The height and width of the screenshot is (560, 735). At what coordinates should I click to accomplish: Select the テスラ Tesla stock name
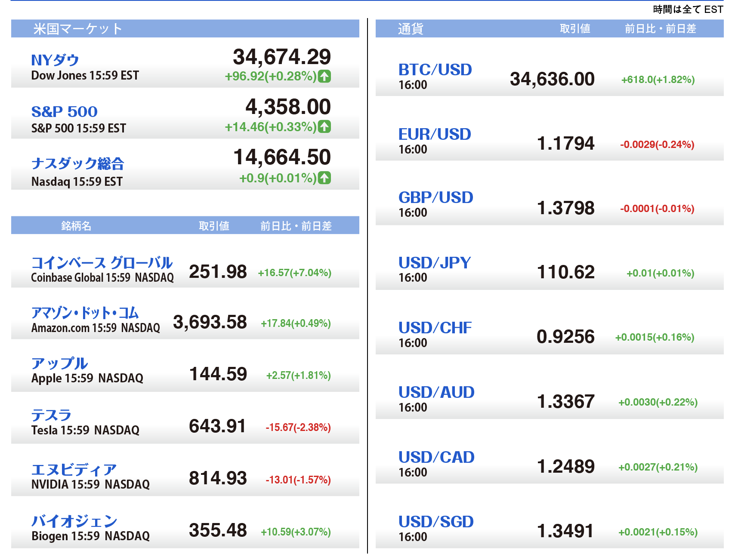point(51,415)
